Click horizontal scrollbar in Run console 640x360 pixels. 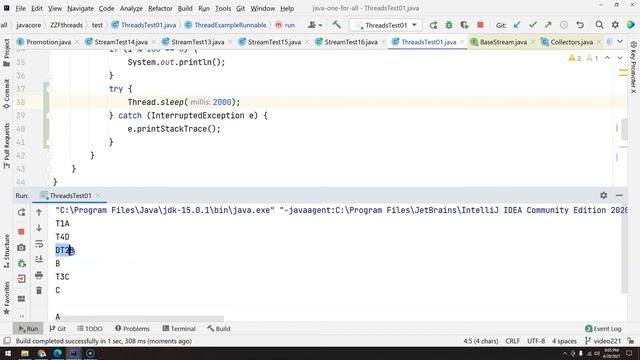[x=139, y=318]
